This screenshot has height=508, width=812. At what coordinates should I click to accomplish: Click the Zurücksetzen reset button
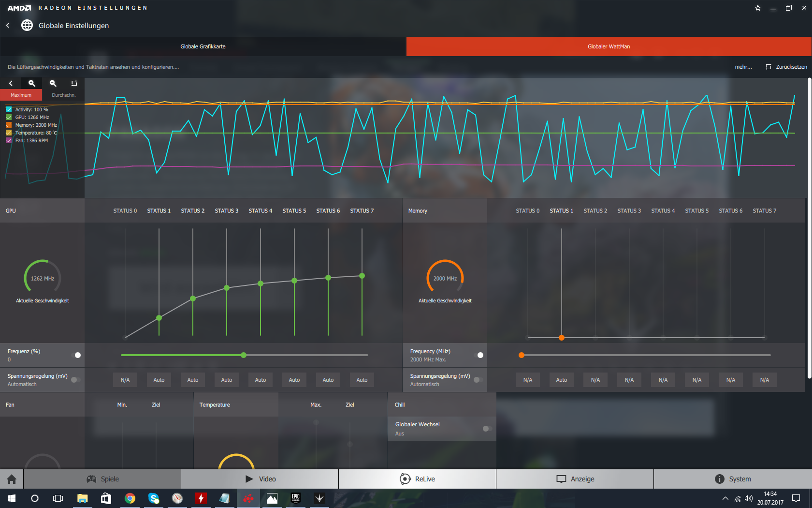786,67
